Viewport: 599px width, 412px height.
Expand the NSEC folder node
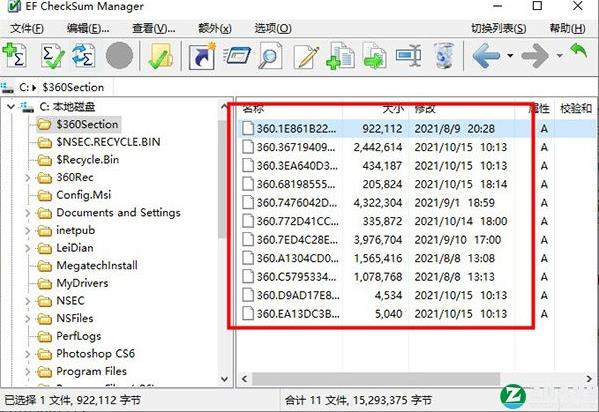(28, 301)
